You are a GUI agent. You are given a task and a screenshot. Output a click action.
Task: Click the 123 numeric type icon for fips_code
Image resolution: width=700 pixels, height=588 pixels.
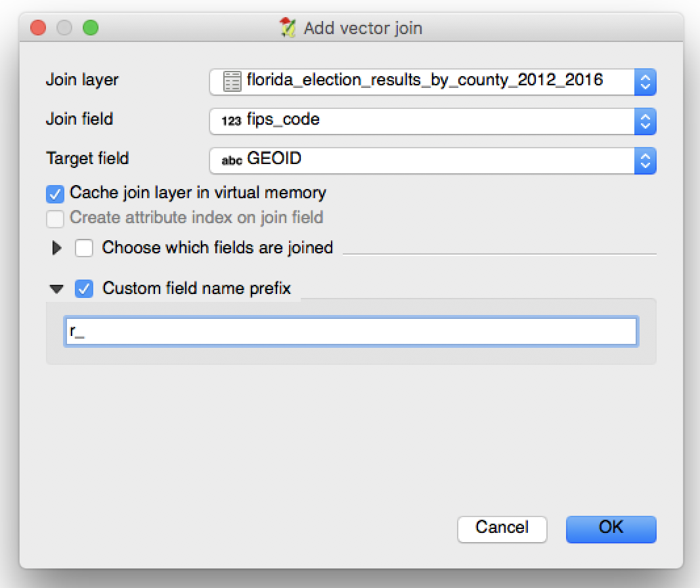pyautogui.click(x=231, y=121)
